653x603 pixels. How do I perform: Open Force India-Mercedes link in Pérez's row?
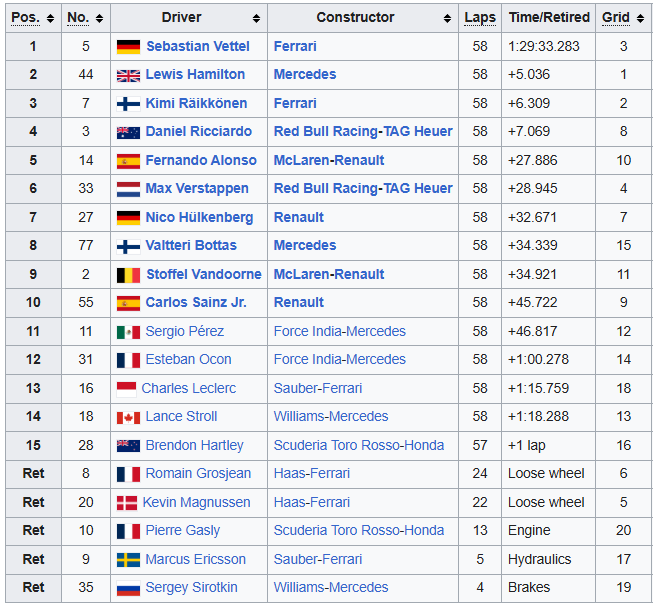pos(339,331)
